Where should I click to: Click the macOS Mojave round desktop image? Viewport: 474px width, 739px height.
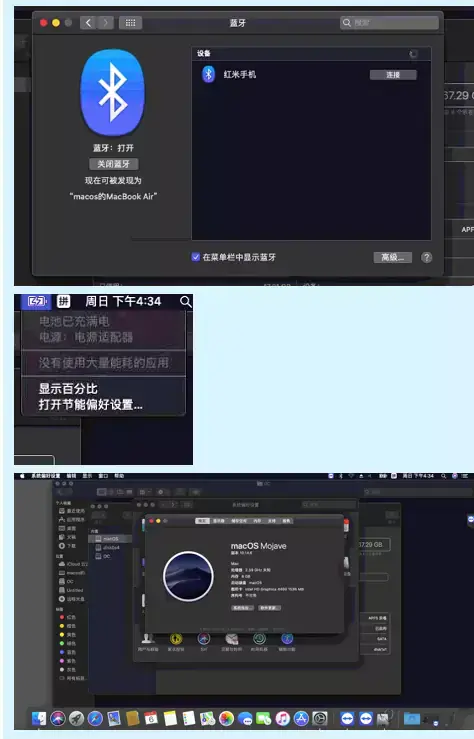188,576
